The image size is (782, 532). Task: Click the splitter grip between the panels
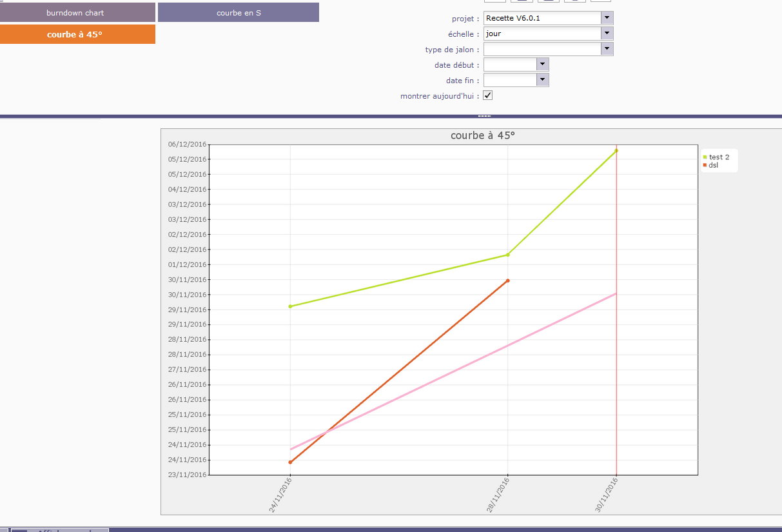[x=484, y=116]
